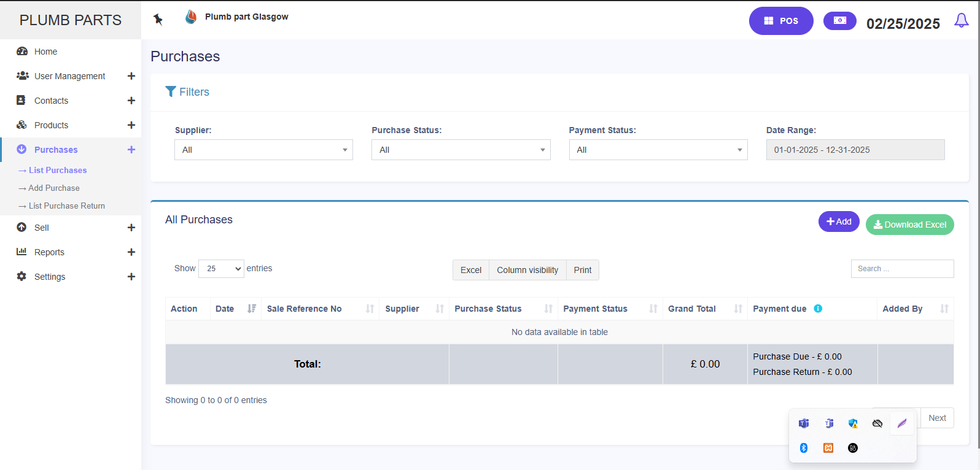Click the Payment due info icon
This screenshot has height=470, width=980.
[x=818, y=309]
